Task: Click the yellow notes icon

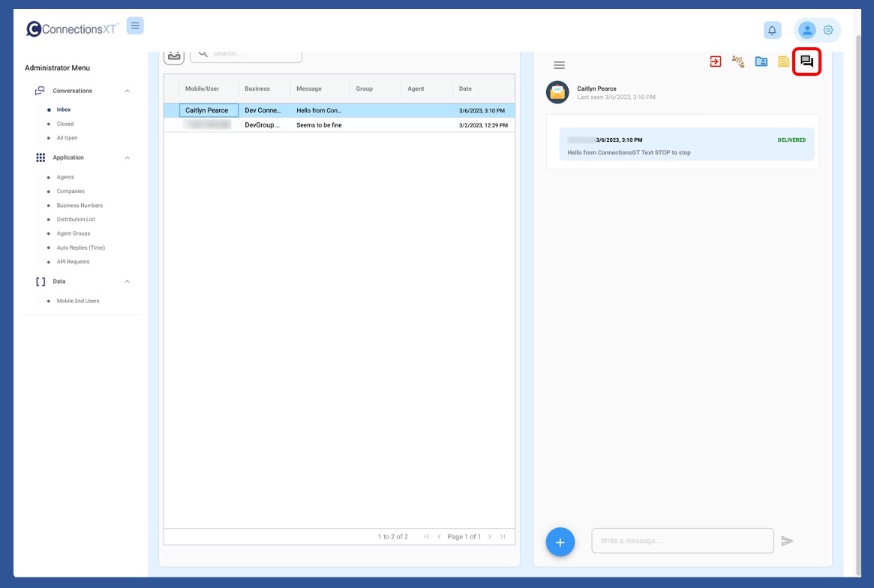Action: point(783,61)
